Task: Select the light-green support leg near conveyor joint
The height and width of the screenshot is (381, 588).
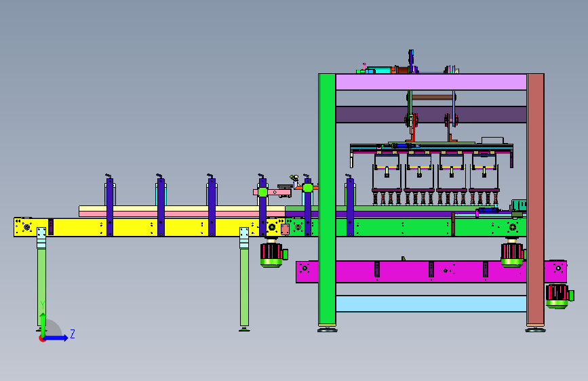Action: (x=244, y=287)
